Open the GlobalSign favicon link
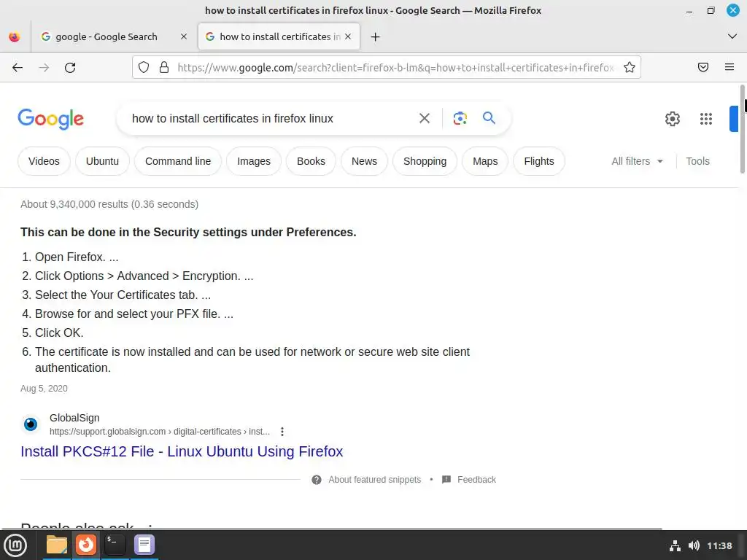Image resolution: width=747 pixels, height=560 pixels. click(31, 424)
